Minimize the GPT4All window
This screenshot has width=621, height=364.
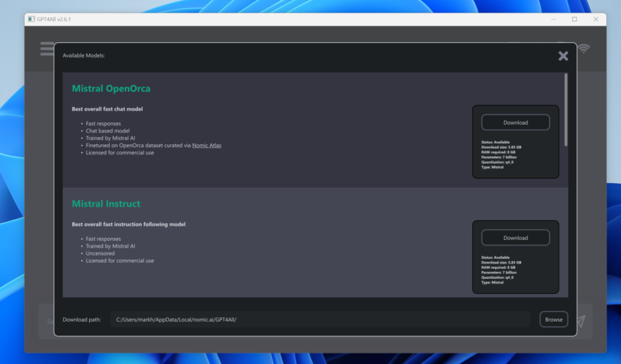pos(553,19)
